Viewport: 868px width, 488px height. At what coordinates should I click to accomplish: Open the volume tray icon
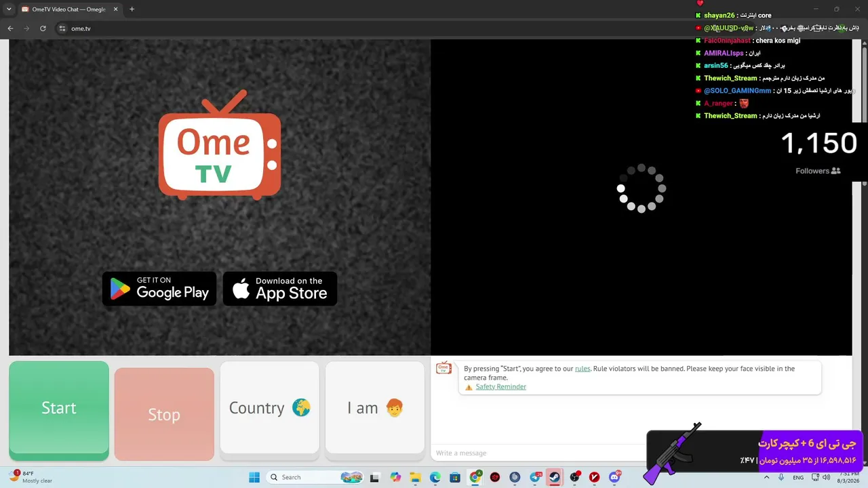click(826, 478)
